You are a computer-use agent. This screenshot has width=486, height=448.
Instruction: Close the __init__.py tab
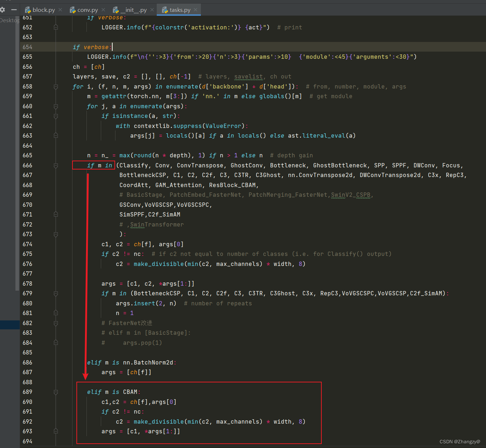pos(152,10)
